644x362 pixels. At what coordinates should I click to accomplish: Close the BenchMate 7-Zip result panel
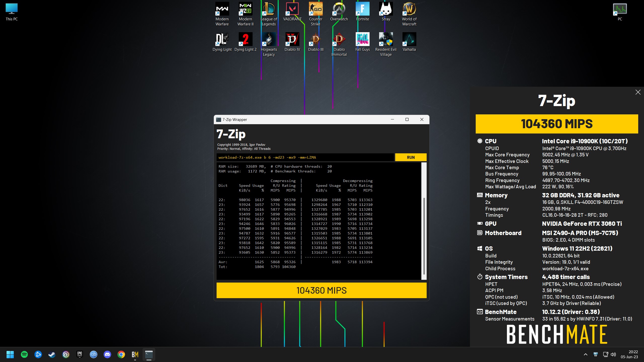[638, 92]
